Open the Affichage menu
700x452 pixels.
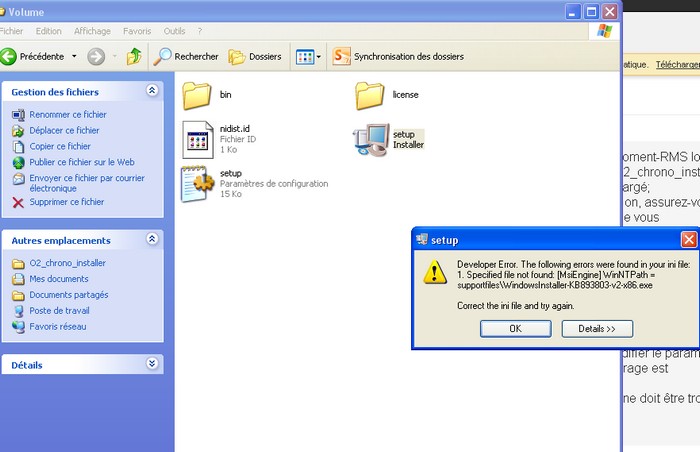(92, 31)
